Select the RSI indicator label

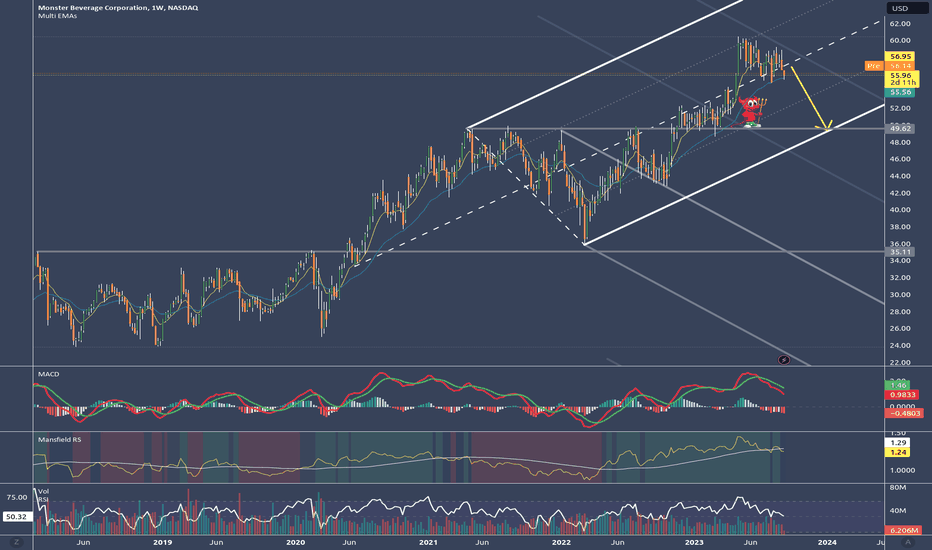click(x=43, y=500)
